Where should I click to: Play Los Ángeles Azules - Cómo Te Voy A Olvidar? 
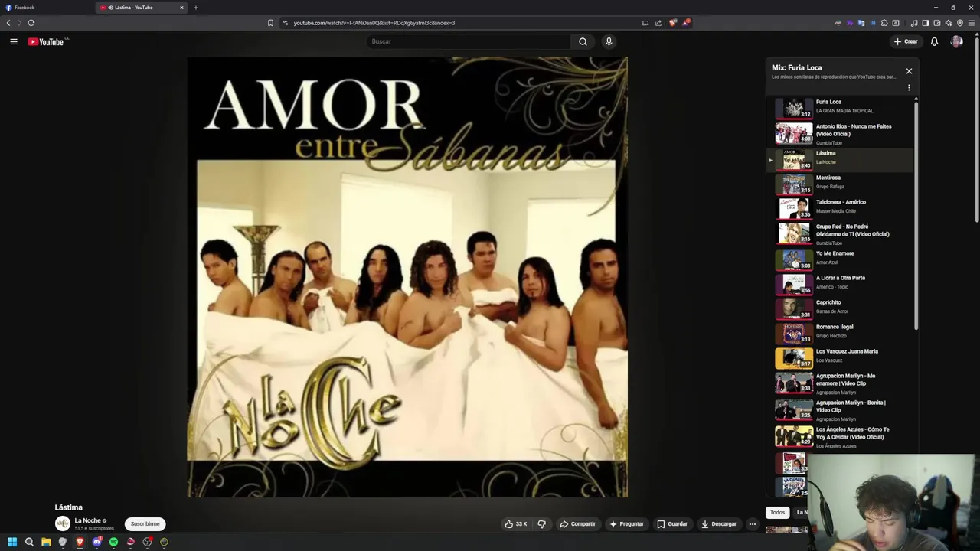pyautogui.click(x=841, y=436)
